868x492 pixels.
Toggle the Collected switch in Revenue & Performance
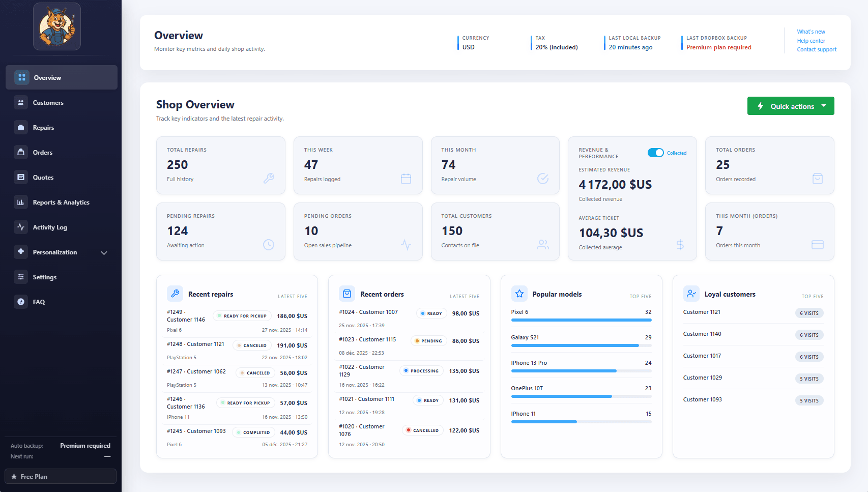[656, 153]
